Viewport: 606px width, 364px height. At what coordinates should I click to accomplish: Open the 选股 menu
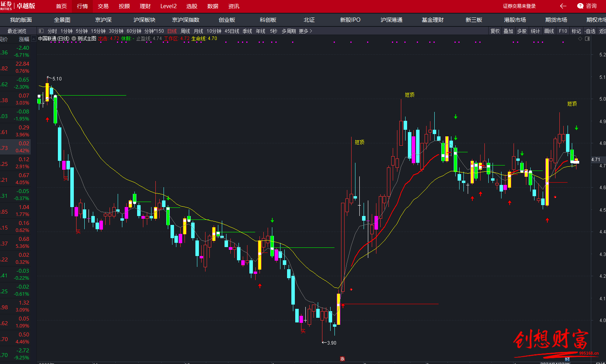[192, 6]
